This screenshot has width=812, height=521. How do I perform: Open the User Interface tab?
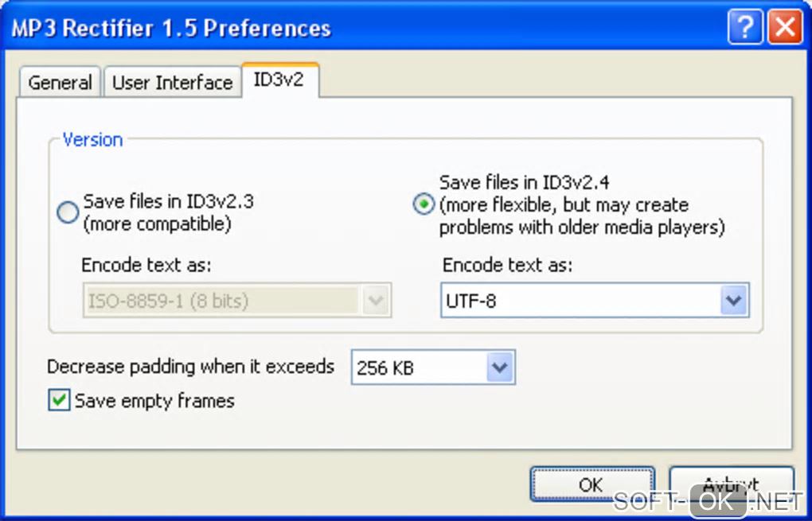click(172, 83)
